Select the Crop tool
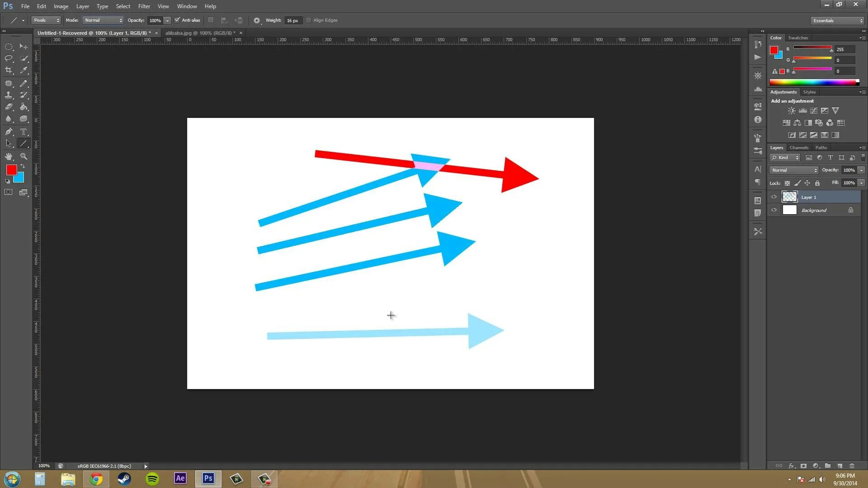The width and height of the screenshot is (868, 488). click(x=9, y=70)
